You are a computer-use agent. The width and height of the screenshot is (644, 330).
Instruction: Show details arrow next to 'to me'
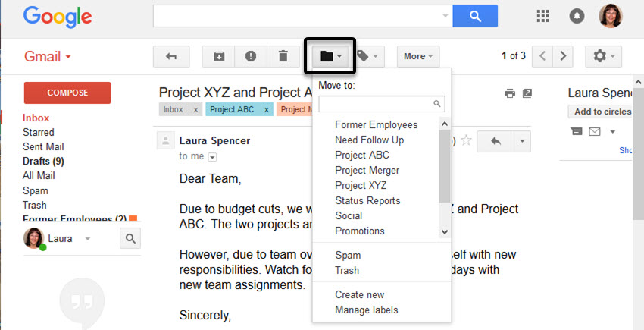pos(213,157)
